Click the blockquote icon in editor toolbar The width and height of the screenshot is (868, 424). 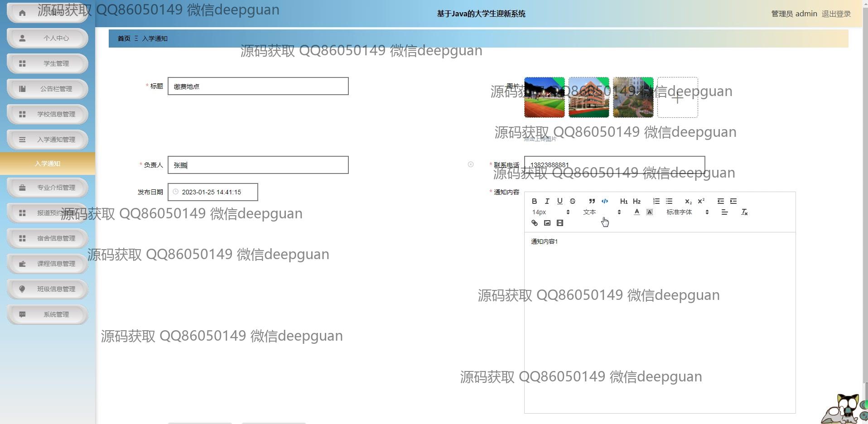click(x=592, y=201)
